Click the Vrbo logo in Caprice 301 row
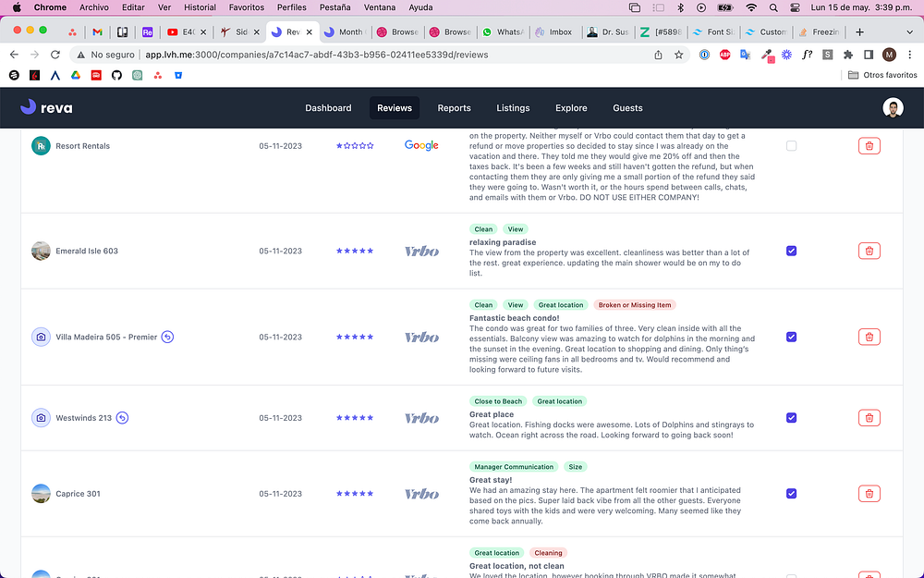This screenshot has width=924, height=578. [x=421, y=494]
